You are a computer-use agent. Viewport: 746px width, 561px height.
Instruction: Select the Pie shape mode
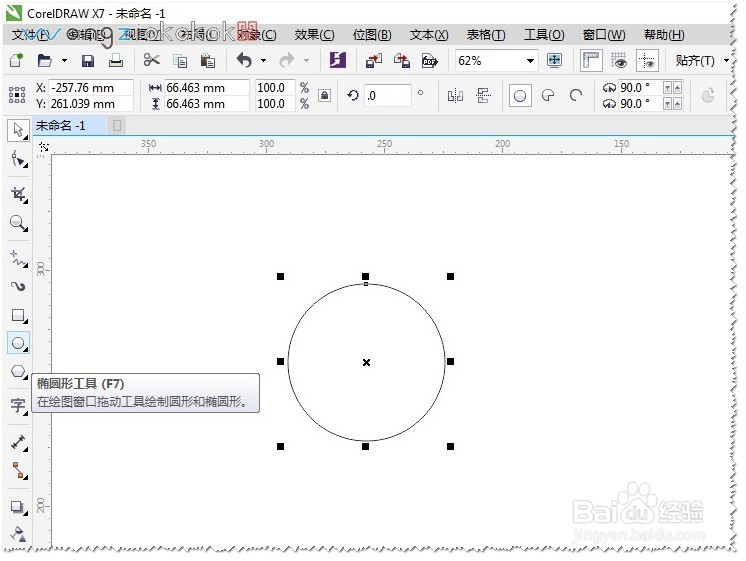(x=548, y=96)
